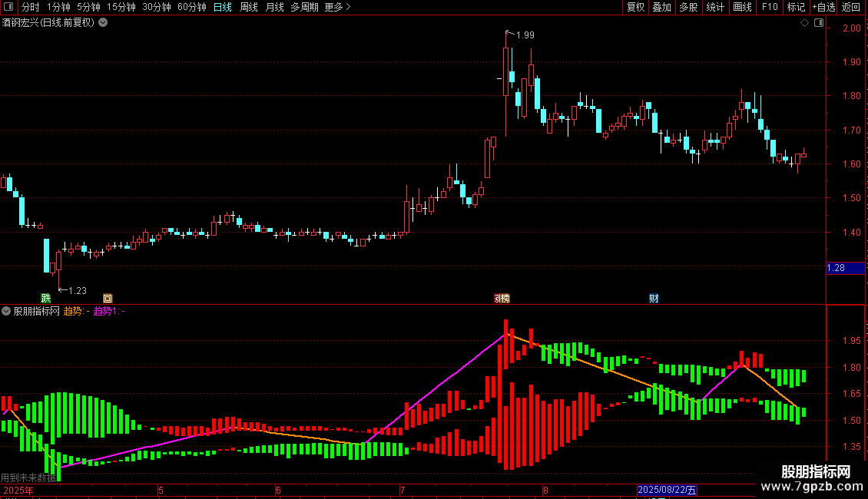
Task: Click the 2025/08/22/五 date marker
Action: point(667,490)
